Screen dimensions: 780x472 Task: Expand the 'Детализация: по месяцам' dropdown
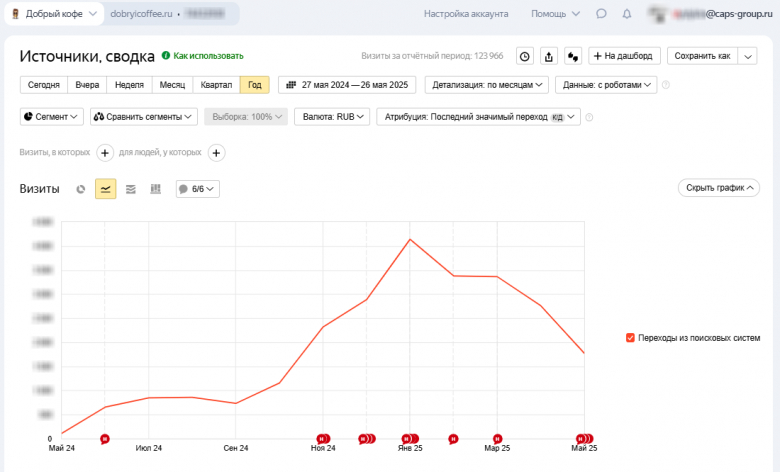[487, 85]
